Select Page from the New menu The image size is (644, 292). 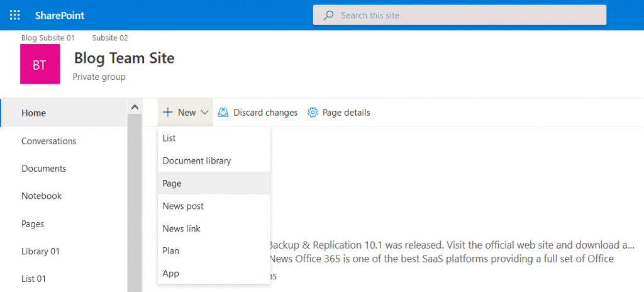pyautogui.click(x=172, y=183)
